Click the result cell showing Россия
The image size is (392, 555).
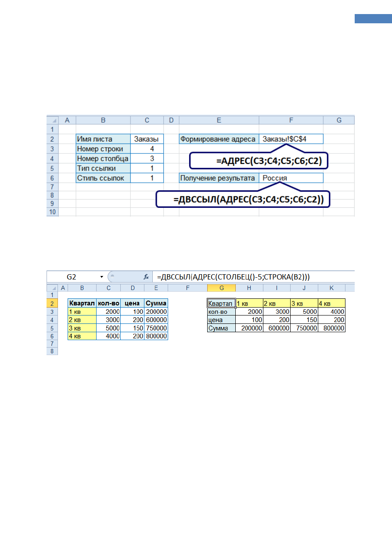[291, 178]
